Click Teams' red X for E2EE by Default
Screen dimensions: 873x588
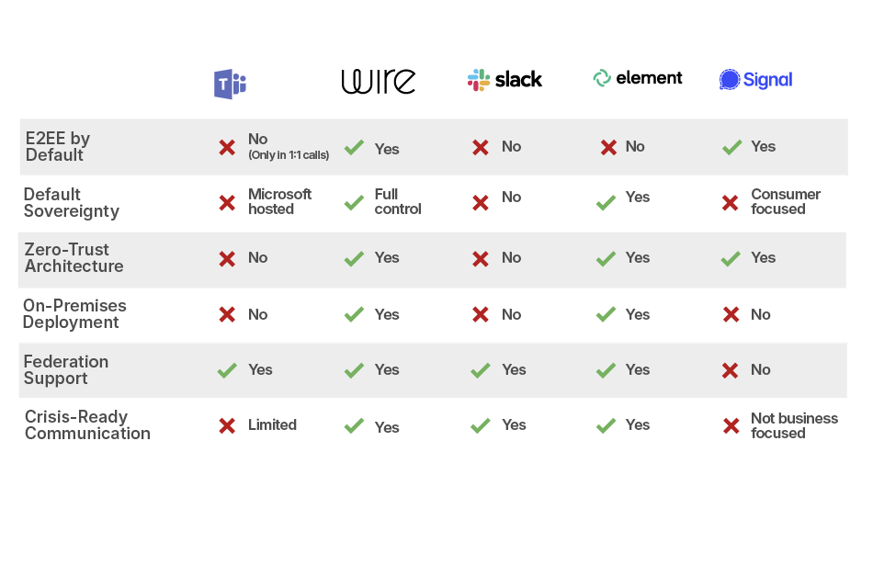coord(227,147)
